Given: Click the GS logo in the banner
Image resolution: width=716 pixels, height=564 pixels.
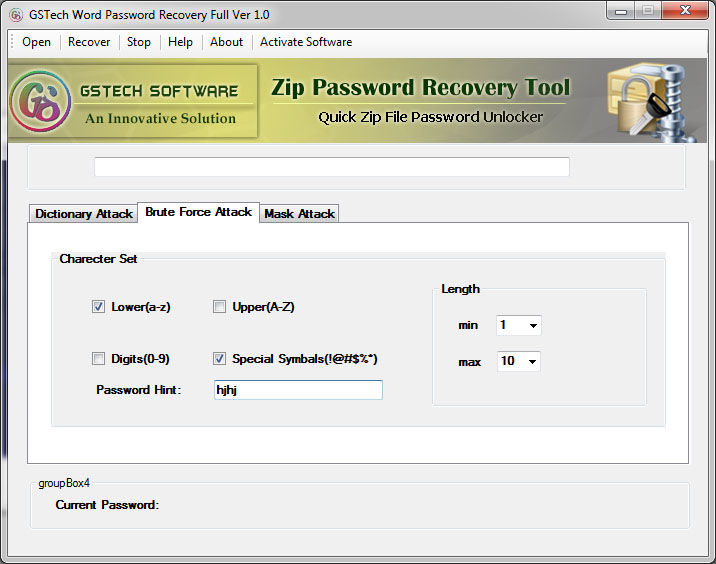Looking at the screenshot, I should point(41,102).
